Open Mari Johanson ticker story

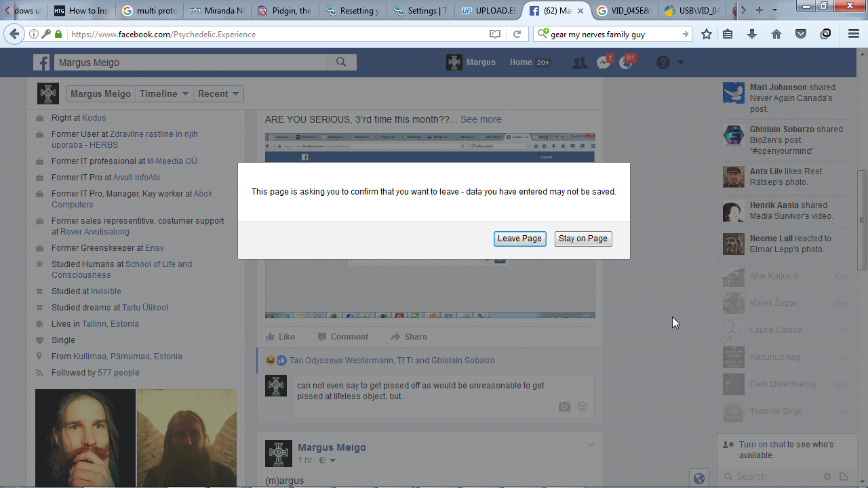point(787,98)
